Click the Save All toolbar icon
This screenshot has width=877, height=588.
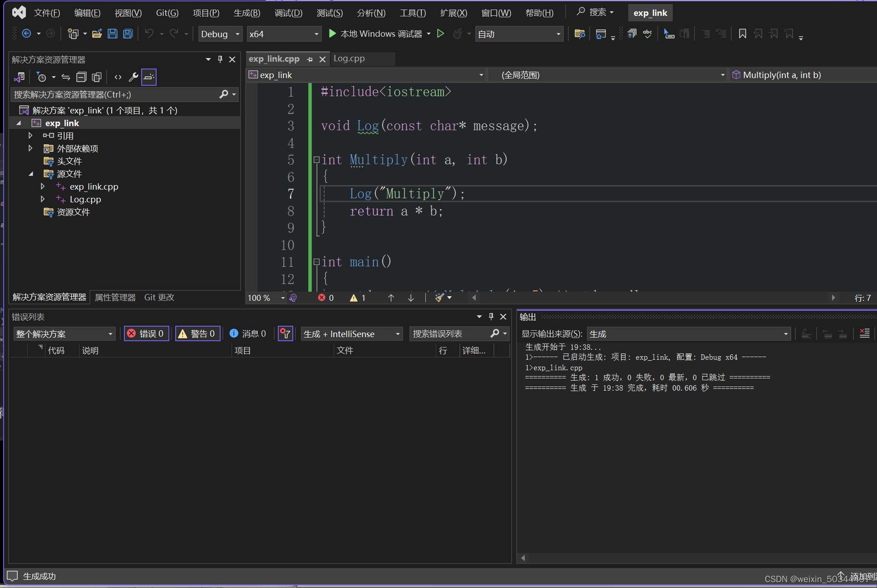[128, 34]
